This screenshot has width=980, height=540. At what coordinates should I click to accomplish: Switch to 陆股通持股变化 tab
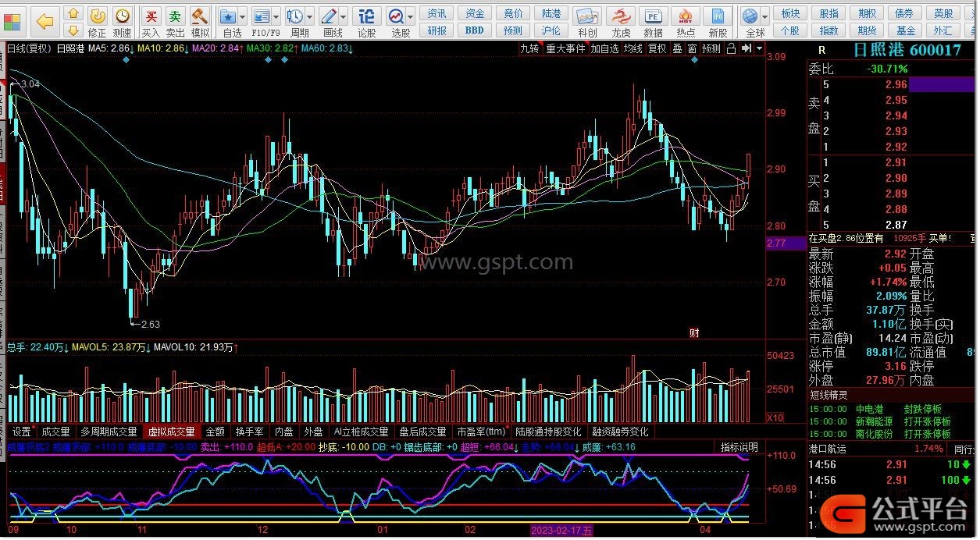tap(548, 432)
